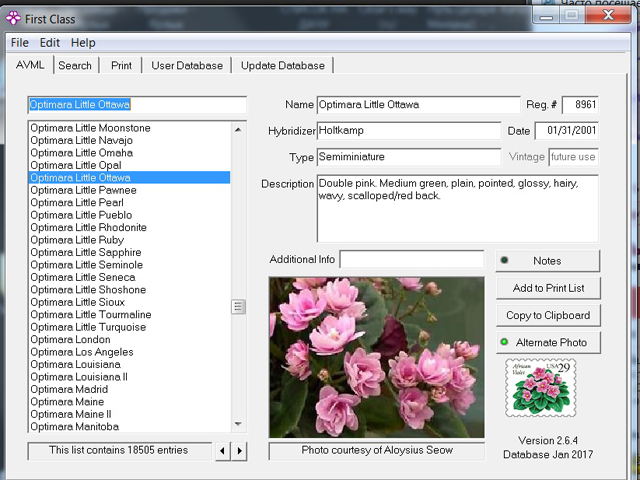Click the Vintage future use field
The width and height of the screenshot is (640, 480).
(573, 157)
